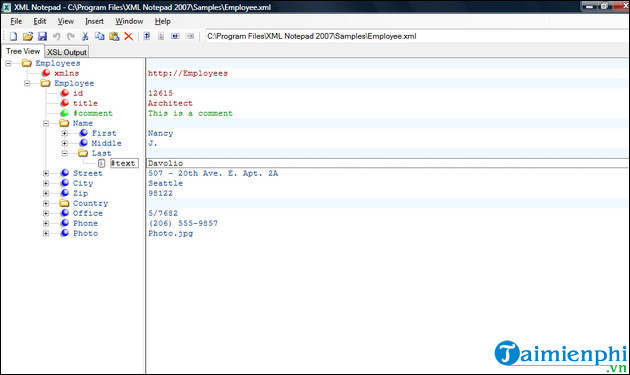Click the Paste clipboard icon
The image size is (630, 375).
[114, 36]
